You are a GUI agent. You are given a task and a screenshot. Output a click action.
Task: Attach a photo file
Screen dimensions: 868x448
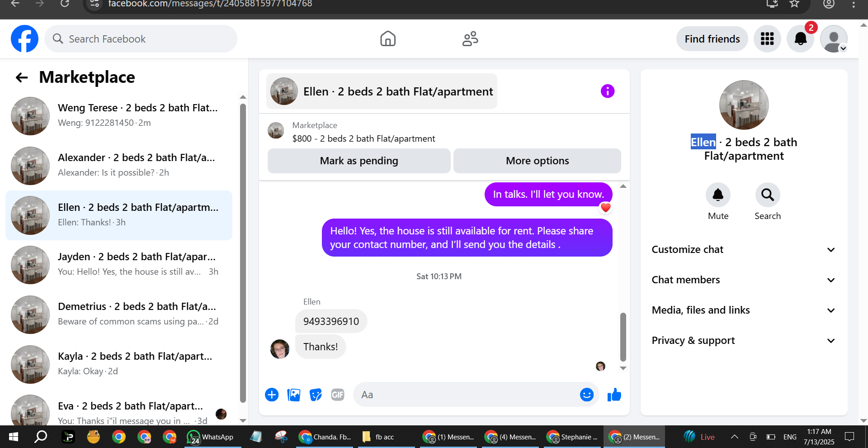click(x=294, y=395)
